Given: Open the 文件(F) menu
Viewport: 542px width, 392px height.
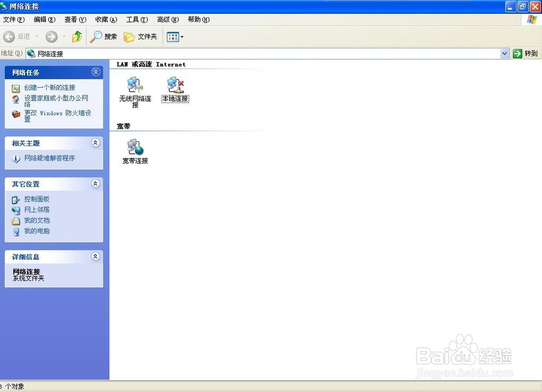Looking at the screenshot, I should tap(14, 19).
